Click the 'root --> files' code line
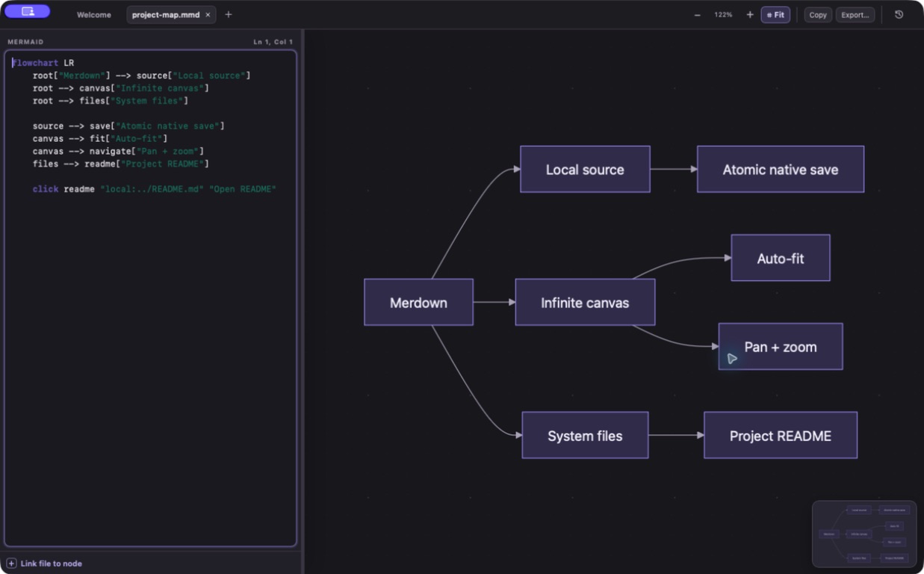This screenshot has height=574, width=924. 110,101
